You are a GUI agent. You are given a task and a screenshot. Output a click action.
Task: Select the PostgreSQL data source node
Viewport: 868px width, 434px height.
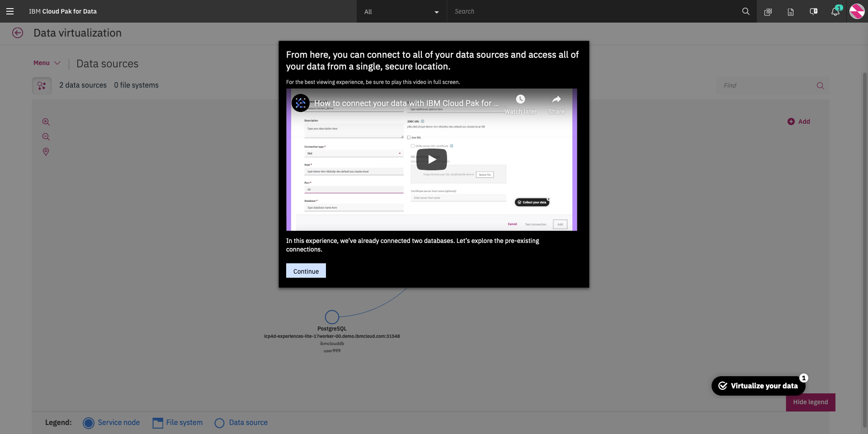point(332,317)
